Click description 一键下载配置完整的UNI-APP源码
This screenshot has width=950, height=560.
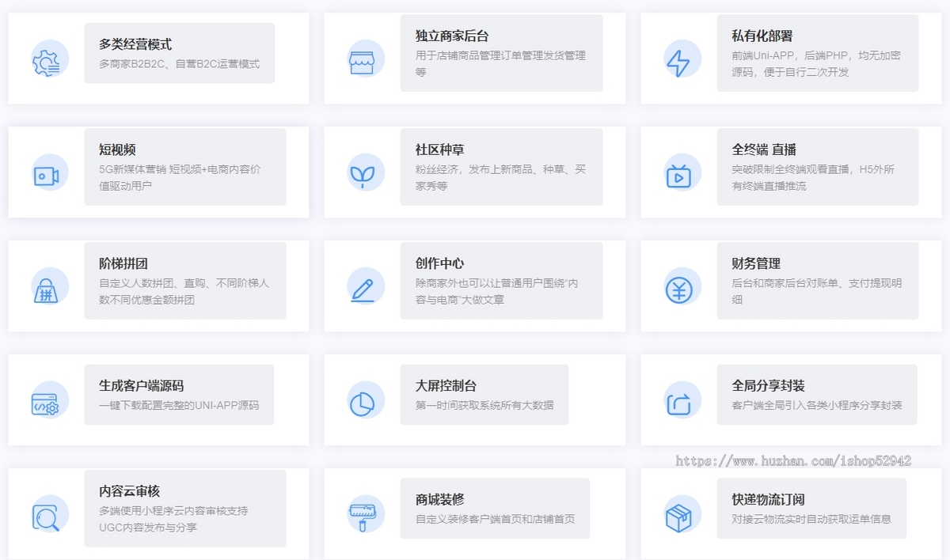point(179,406)
